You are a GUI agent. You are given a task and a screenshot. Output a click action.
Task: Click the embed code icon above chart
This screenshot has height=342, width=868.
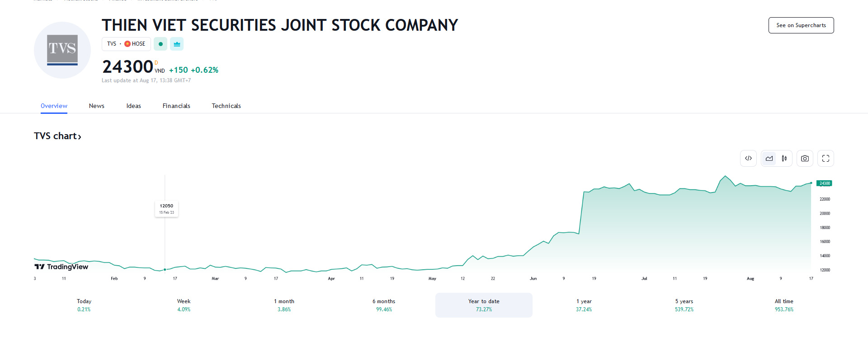pyautogui.click(x=748, y=159)
